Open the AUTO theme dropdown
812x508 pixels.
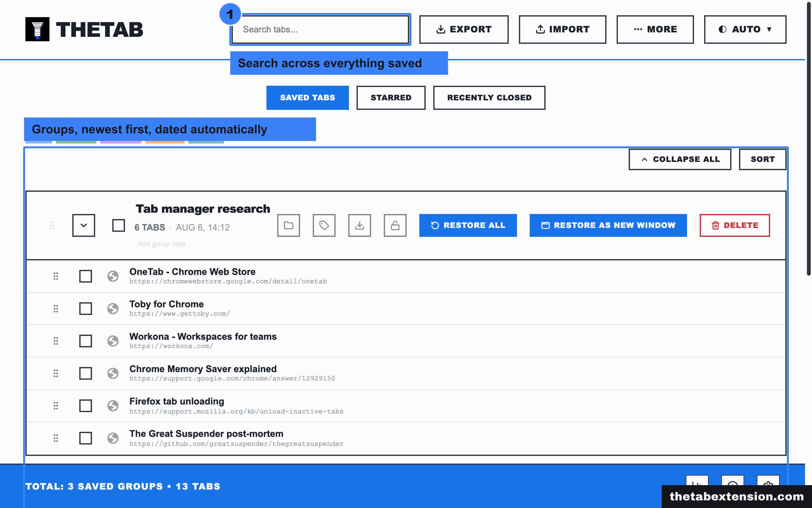tap(745, 29)
